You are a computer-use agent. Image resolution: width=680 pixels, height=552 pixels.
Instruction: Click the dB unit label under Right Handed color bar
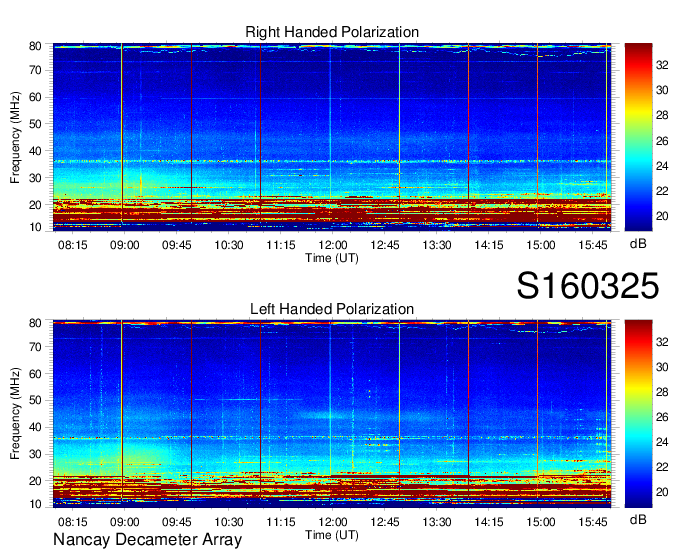pos(638,244)
